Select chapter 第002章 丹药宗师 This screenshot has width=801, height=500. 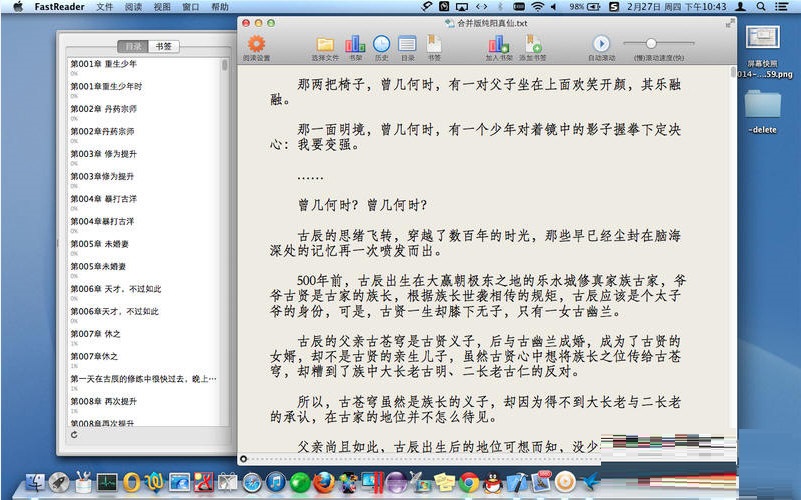coord(103,109)
